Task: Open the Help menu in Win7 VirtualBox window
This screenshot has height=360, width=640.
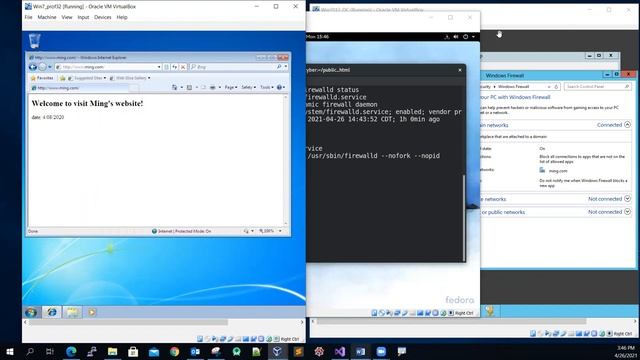Action: (x=122, y=17)
